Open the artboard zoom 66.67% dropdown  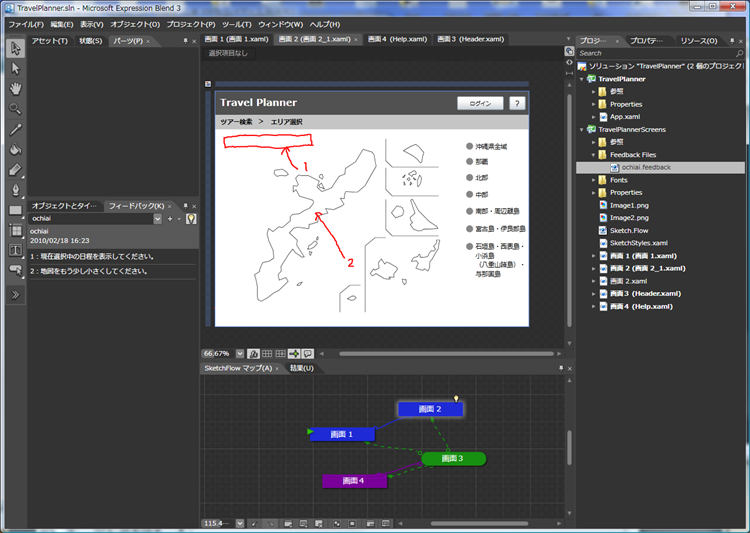240,354
